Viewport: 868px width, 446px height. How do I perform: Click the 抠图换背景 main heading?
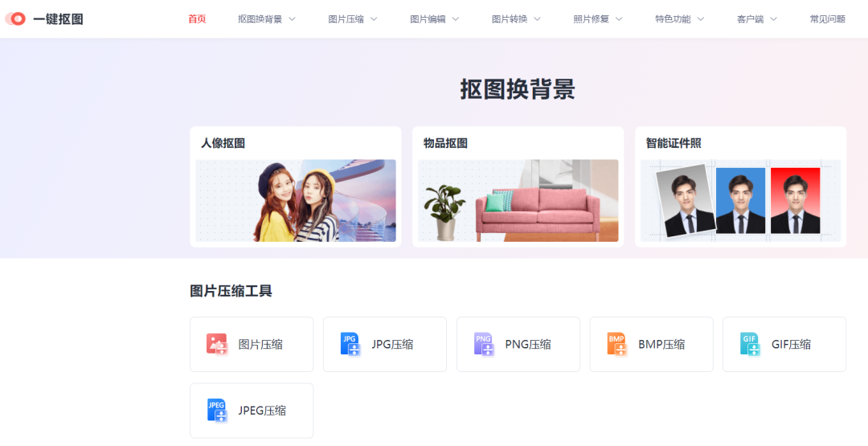518,90
